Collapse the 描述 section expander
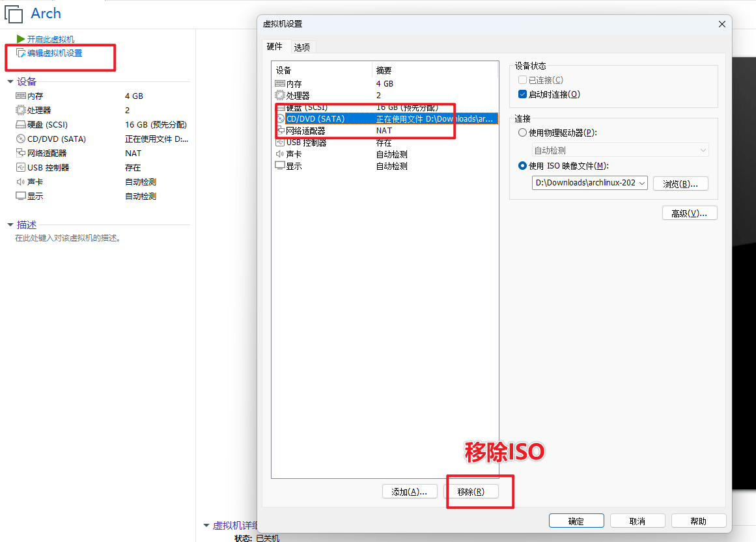 [10, 225]
